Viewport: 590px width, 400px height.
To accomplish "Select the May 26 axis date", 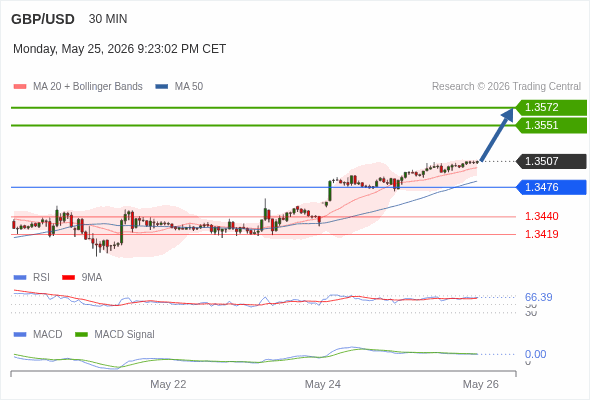I will [481, 384].
